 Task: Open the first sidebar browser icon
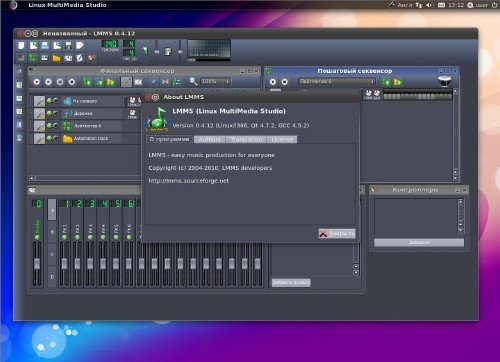[19, 71]
